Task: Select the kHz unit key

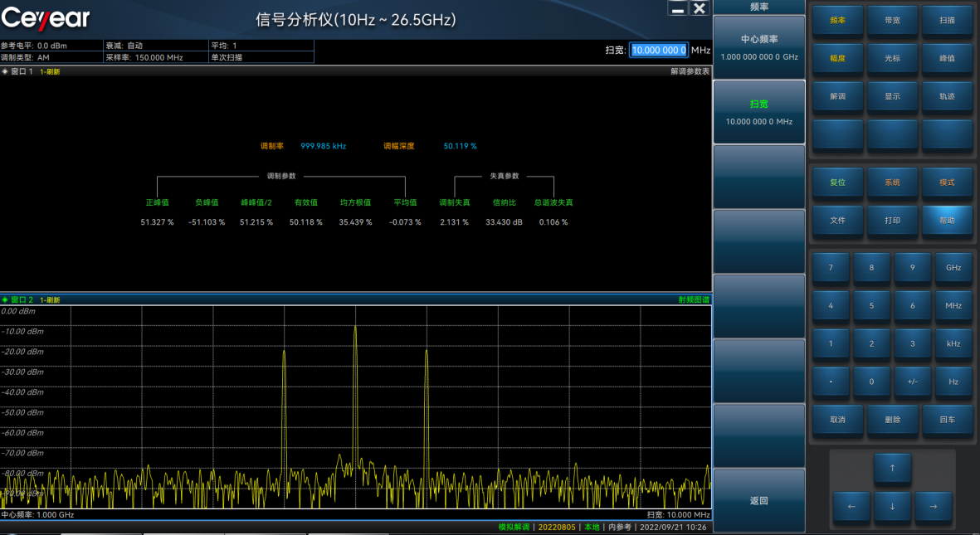Action: point(953,343)
